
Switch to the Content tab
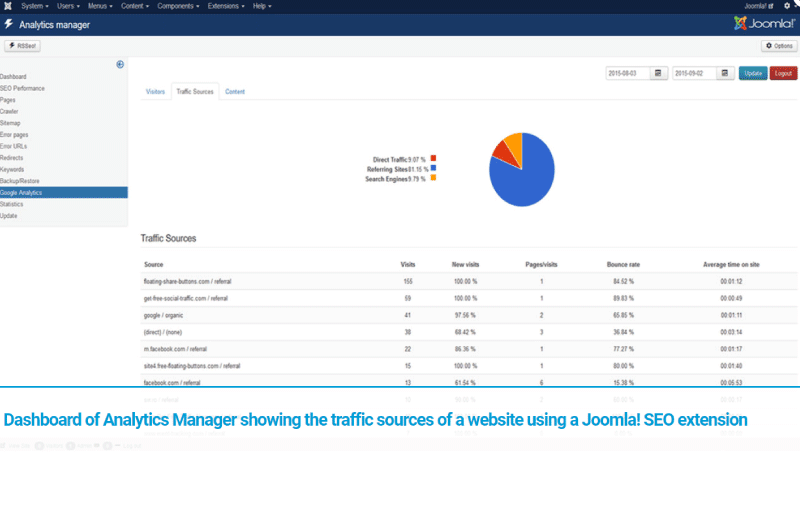[x=235, y=92]
